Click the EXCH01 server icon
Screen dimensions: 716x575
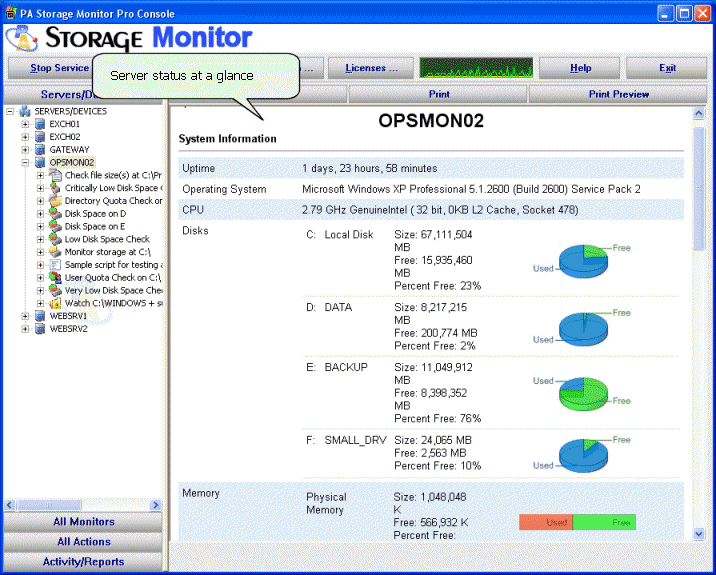40,124
